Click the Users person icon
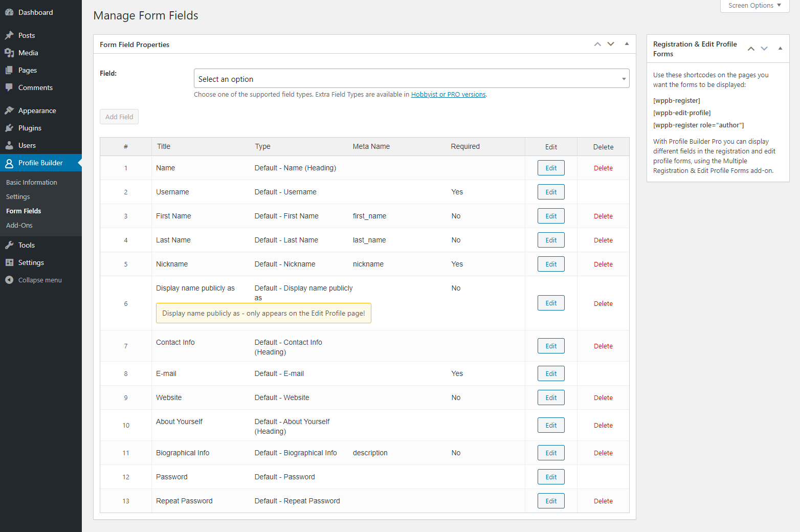 tap(9, 145)
